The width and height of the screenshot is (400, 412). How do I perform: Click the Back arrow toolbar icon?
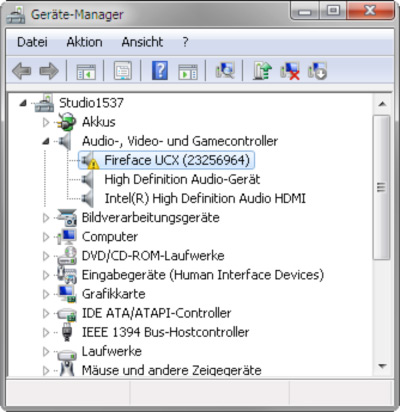click(x=22, y=71)
